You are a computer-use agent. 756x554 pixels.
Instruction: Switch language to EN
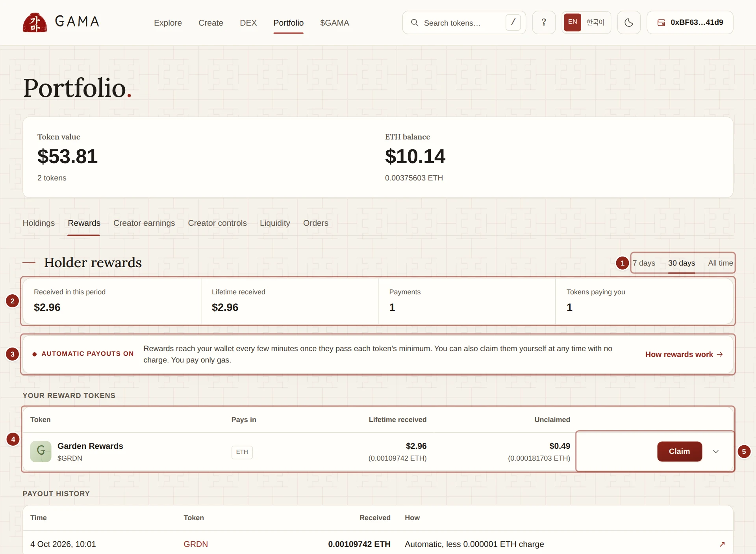coord(573,22)
